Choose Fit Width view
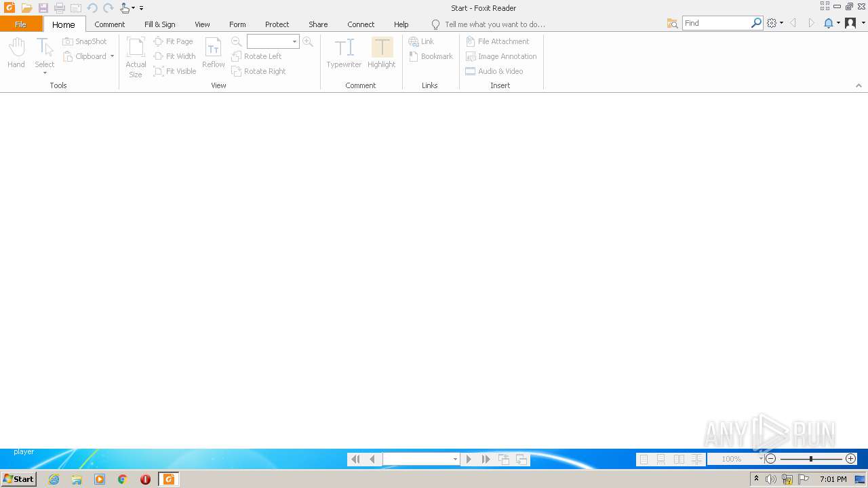The width and height of the screenshot is (868, 488). tap(175, 56)
